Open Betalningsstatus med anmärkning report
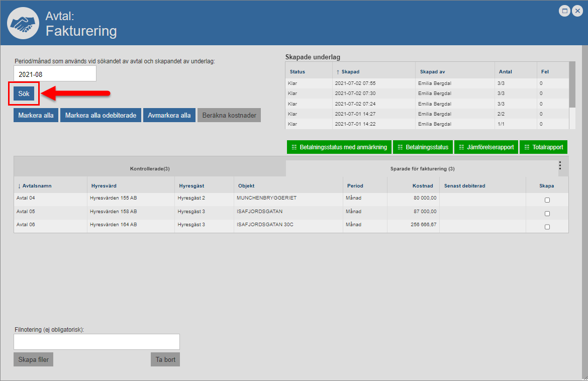This screenshot has width=588, height=381. [x=339, y=147]
